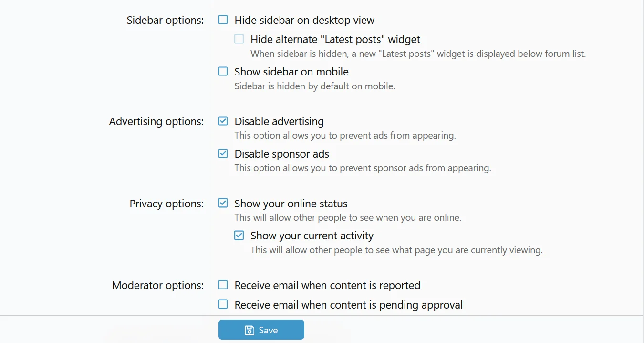
Task: Click the hint "Sidebar is hidden by default on mobile"
Action: (315, 86)
